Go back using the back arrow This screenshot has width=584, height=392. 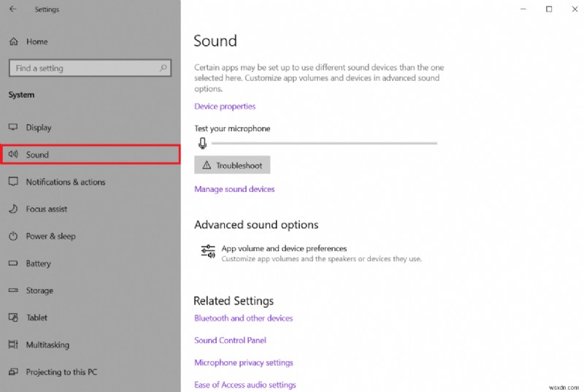(x=13, y=9)
